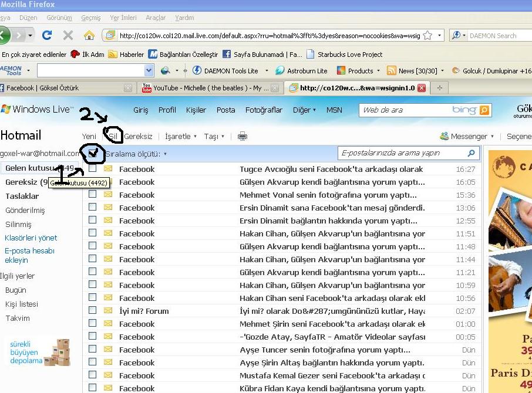
Task: Select checkbox for the 13:06 Ersin Dinamit message
Action: (x=92, y=207)
